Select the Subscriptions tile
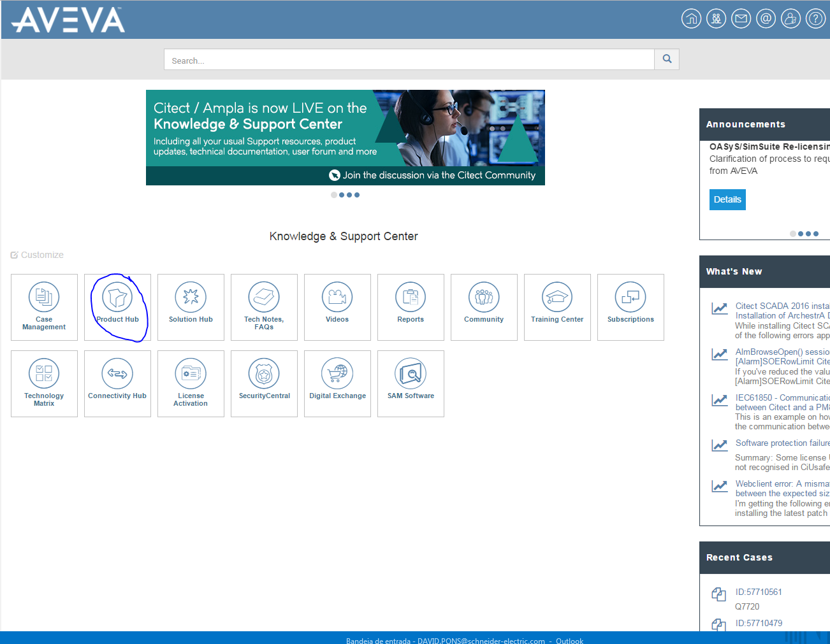The image size is (830, 644). pyautogui.click(x=630, y=307)
